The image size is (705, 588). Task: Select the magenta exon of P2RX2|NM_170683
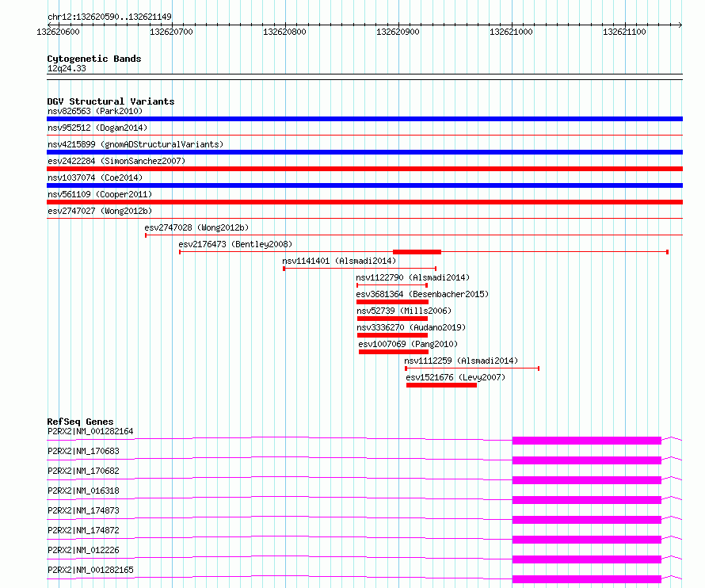point(587,460)
